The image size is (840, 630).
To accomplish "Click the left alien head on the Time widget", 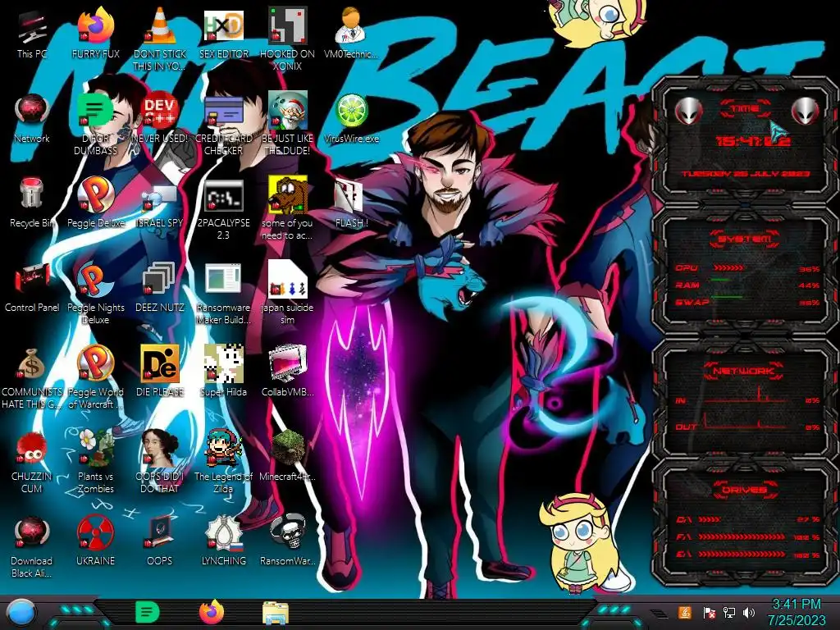I will [x=688, y=112].
